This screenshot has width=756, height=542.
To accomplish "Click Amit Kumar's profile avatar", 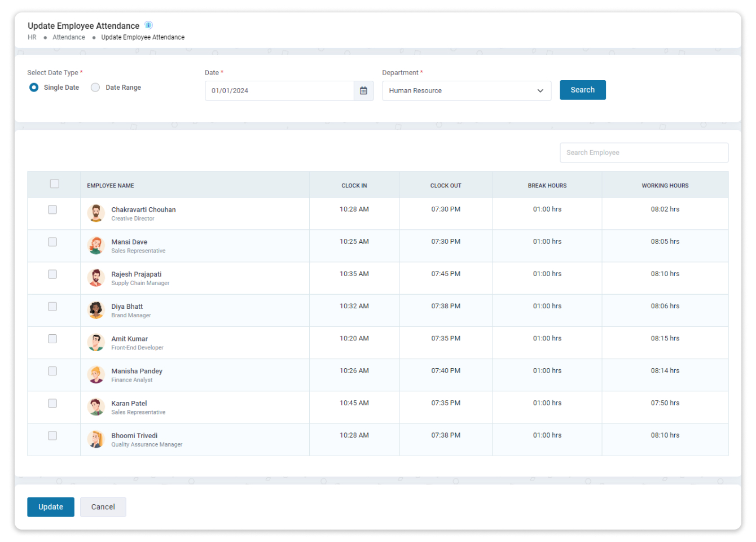I will pos(96,342).
